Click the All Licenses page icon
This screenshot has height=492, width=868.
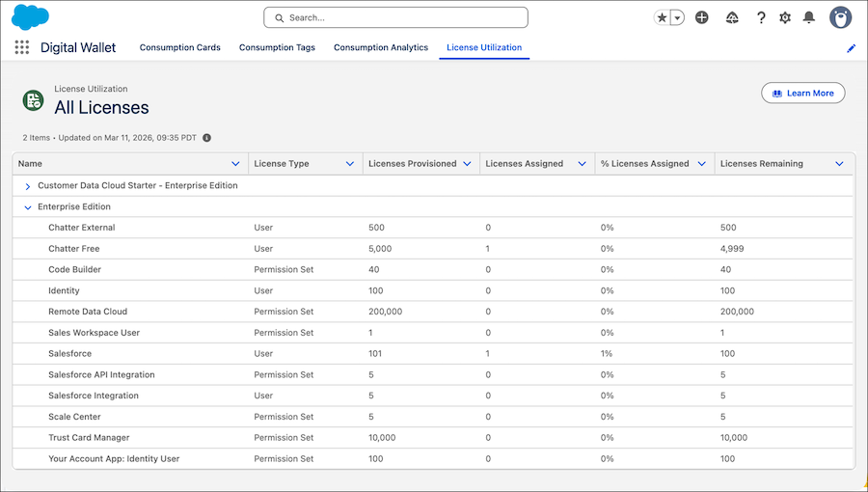33,100
